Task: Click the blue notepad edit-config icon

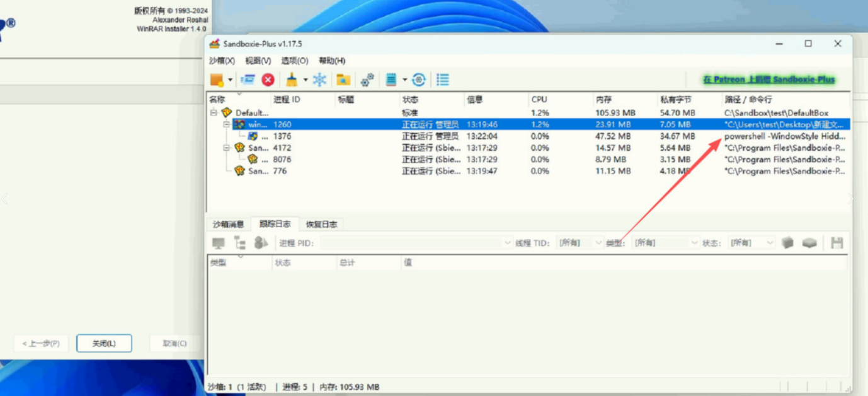Action: pos(391,79)
